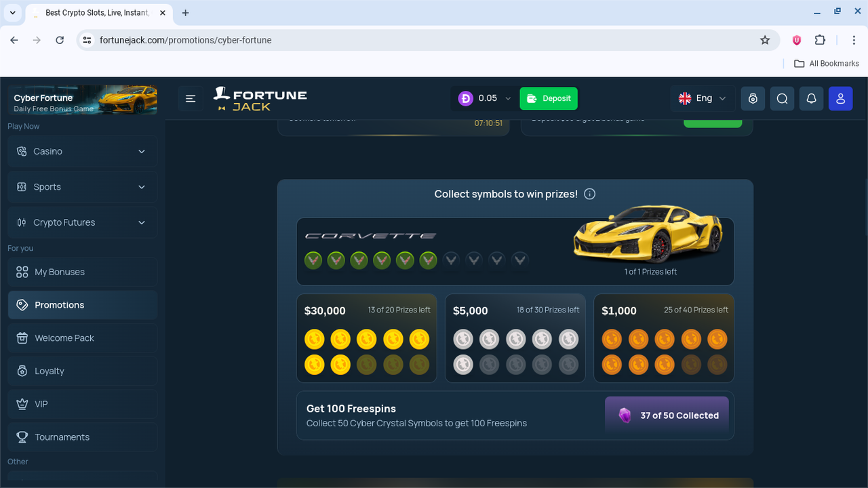The height and width of the screenshot is (488, 868).
Task: Click the $5,000 prize card title
Action: 471,310
